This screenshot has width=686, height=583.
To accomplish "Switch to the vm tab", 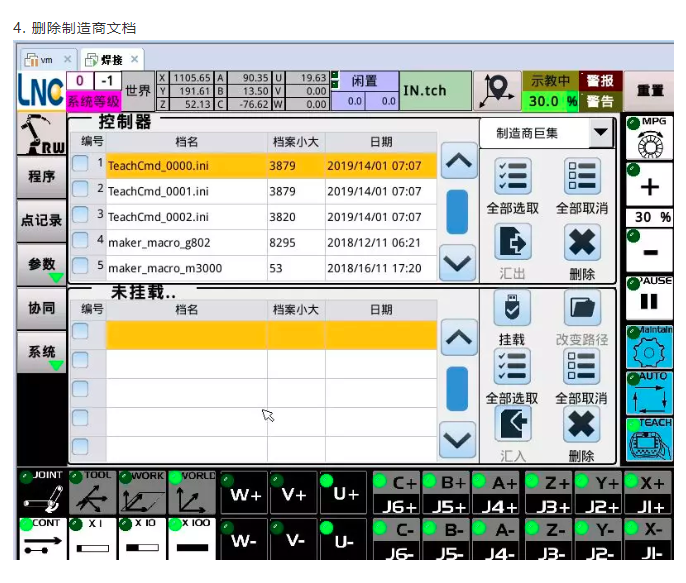I will click(x=41, y=60).
